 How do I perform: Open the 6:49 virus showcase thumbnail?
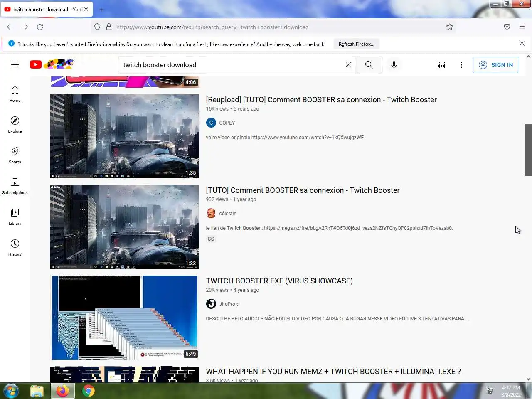[125, 318]
